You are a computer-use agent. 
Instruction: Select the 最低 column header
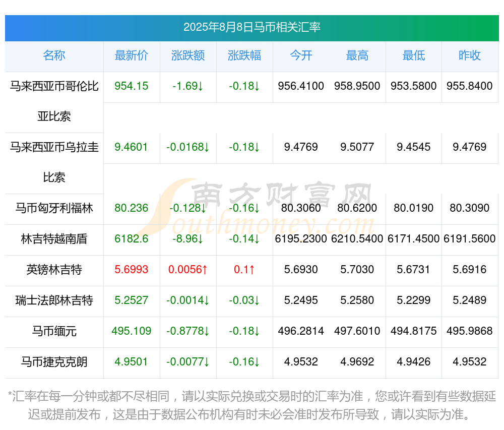pyautogui.click(x=414, y=55)
